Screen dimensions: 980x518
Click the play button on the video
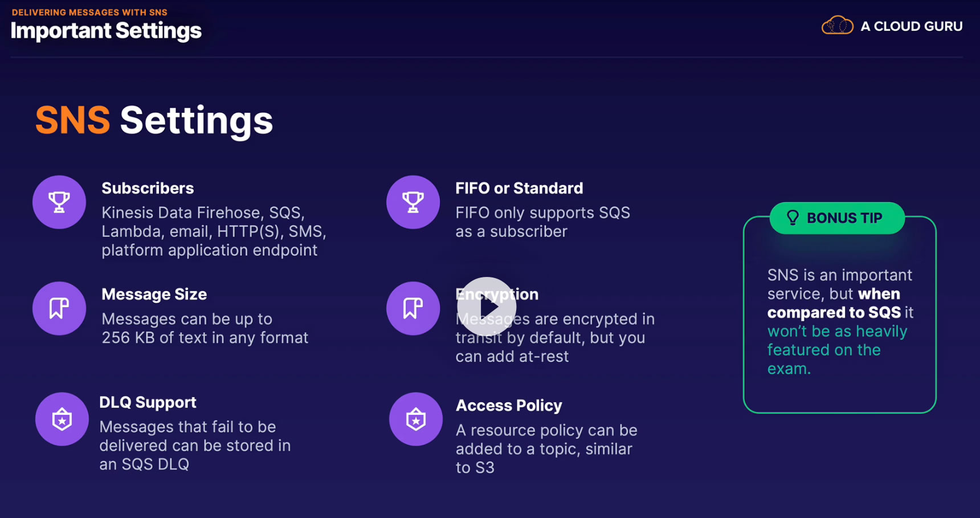pyautogui.click(x=487, y=307)
